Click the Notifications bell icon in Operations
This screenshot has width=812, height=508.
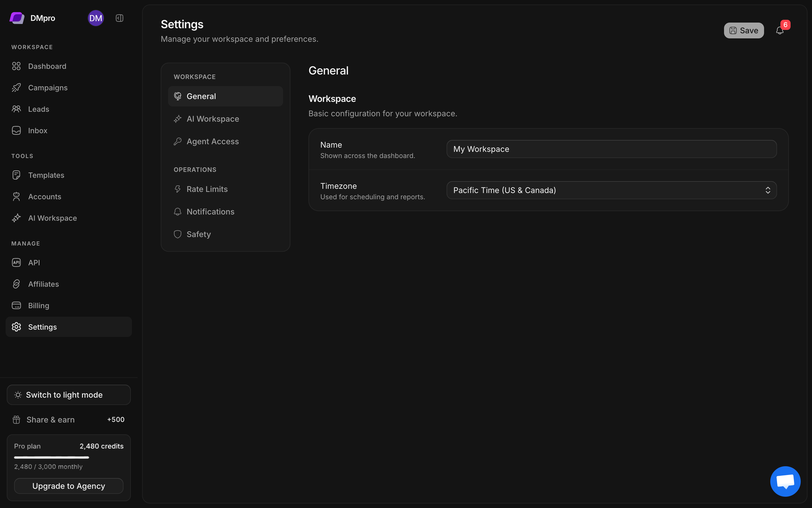[x=178, y=212]
